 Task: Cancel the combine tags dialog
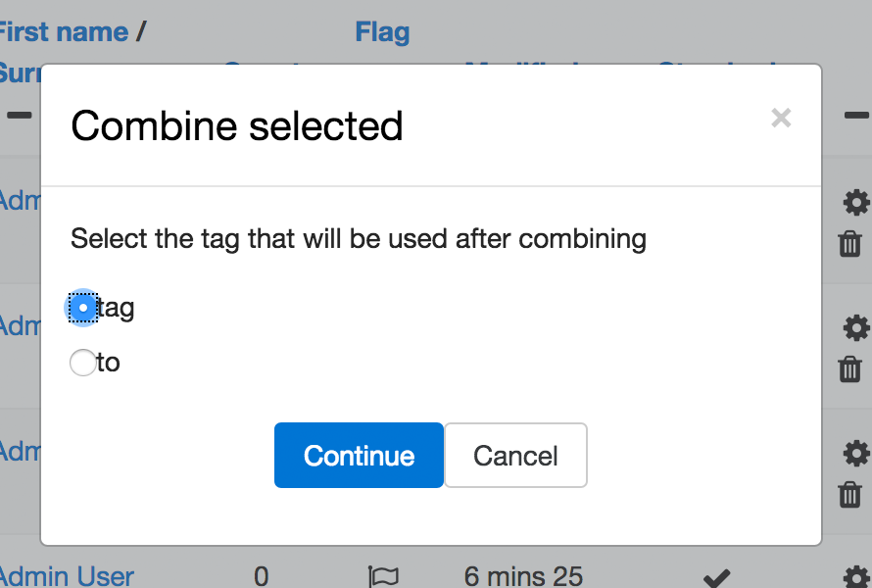click(x=515, y=455)
